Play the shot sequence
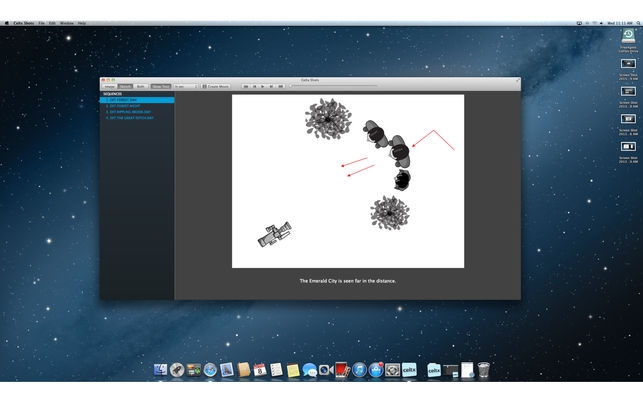The image size is (643, 402). coord(263,87)
